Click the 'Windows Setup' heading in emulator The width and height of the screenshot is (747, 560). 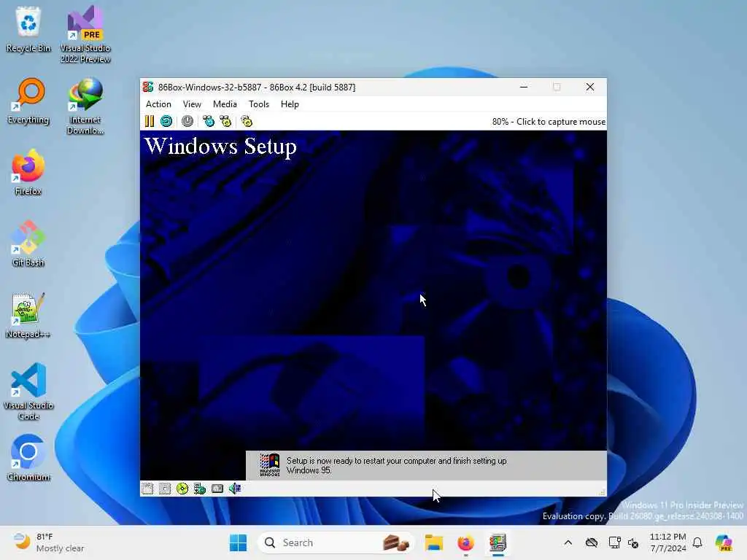coord(220,146)
